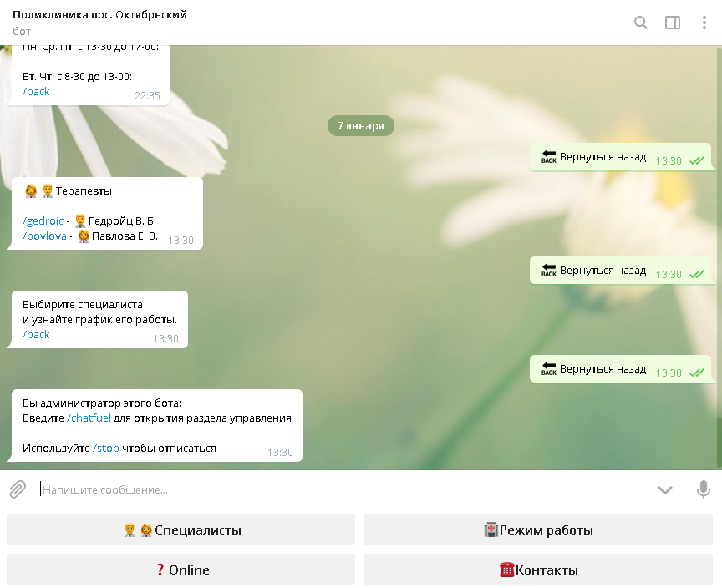Click the red telephone icon on Контакты
722x588 pixels.
pyautogui.click(x=506, y=570)
